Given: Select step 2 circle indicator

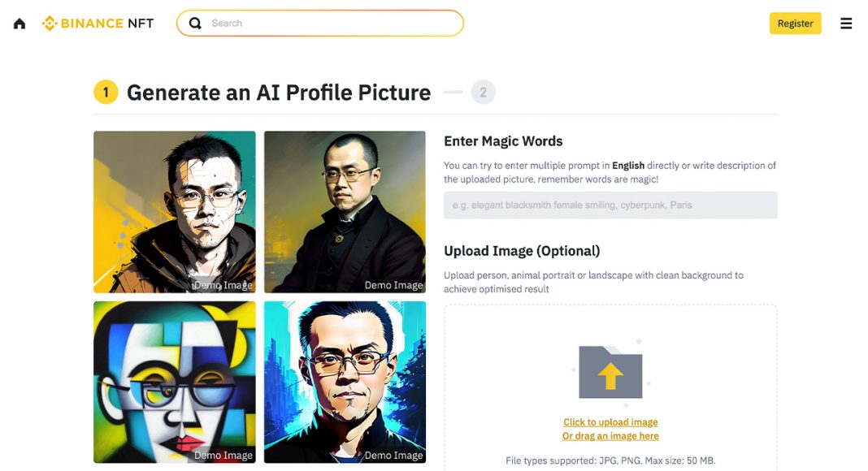Looking at the screenshot, I should click(483, 93).
